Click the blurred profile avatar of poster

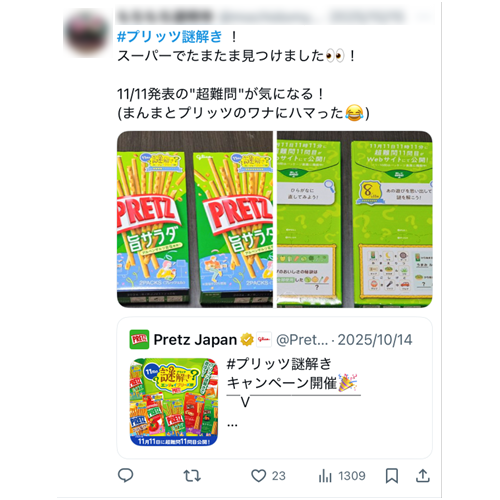pos(87,32)
